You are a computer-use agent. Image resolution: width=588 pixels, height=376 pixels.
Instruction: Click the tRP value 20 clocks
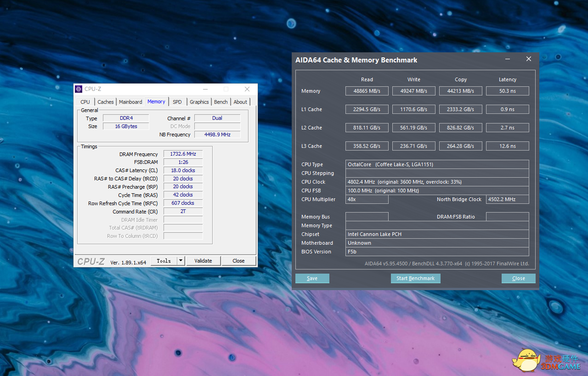point(183,186)
